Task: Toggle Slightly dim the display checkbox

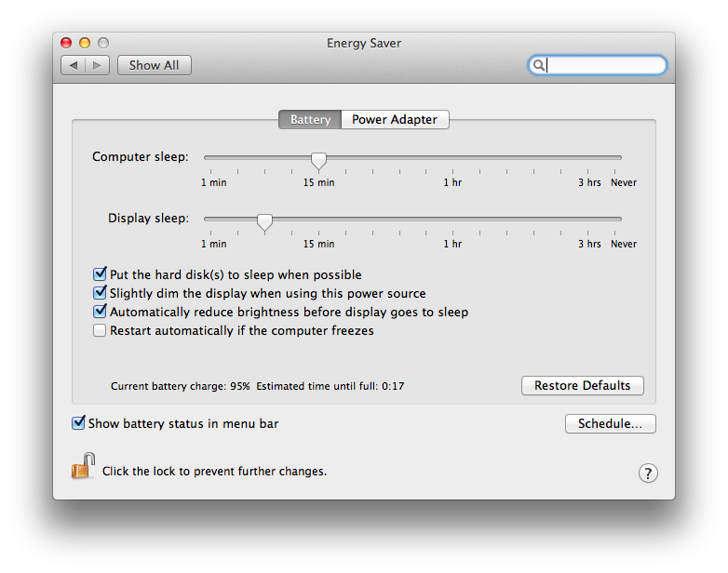Action: (100, 293)
